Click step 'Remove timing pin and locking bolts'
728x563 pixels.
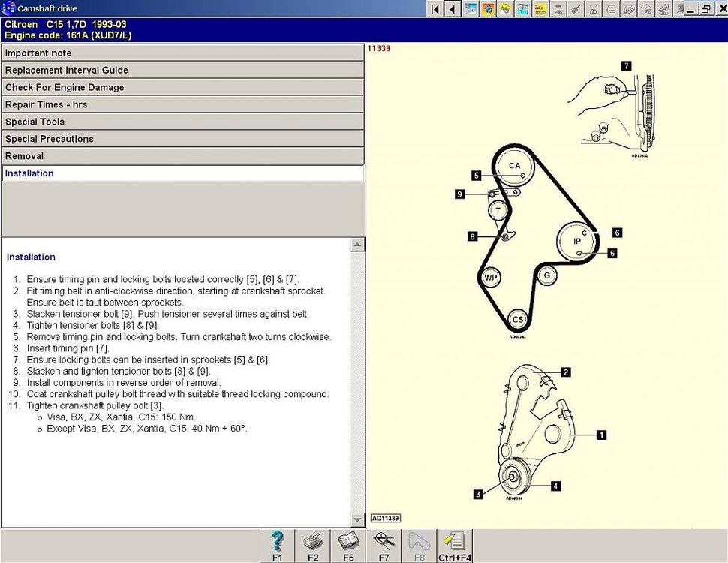(179, 337)
